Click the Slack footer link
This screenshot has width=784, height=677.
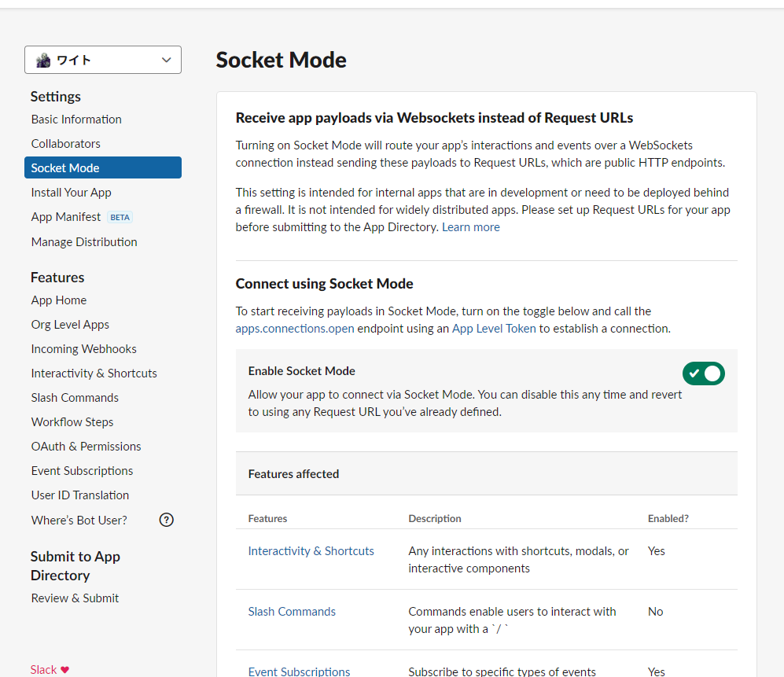coord(43,670)
